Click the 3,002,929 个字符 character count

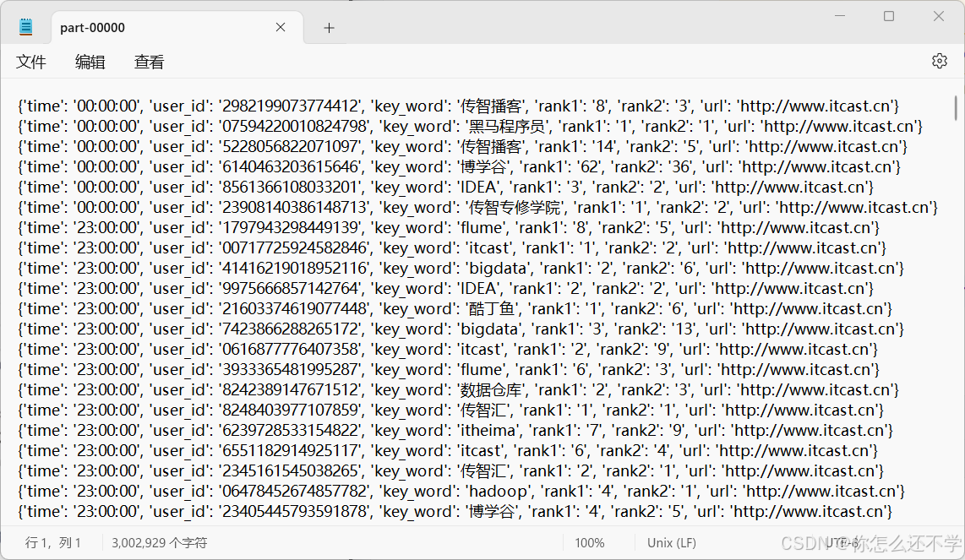(160, 543)
